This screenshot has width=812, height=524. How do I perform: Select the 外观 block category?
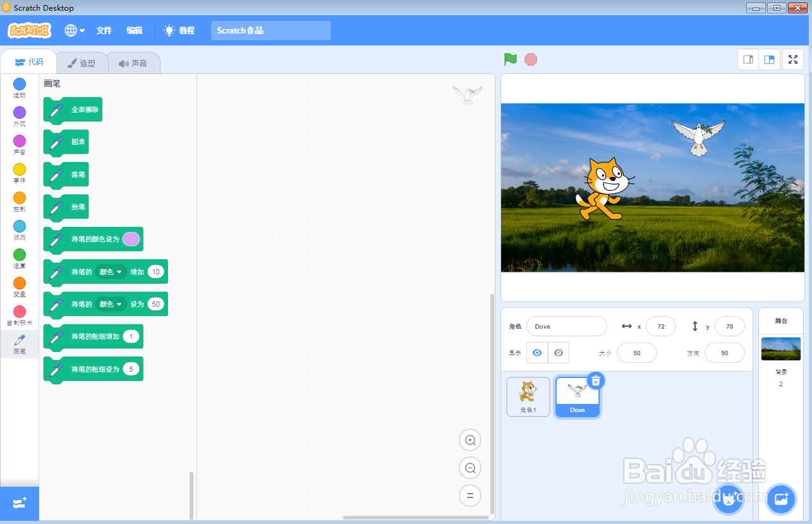20,117
